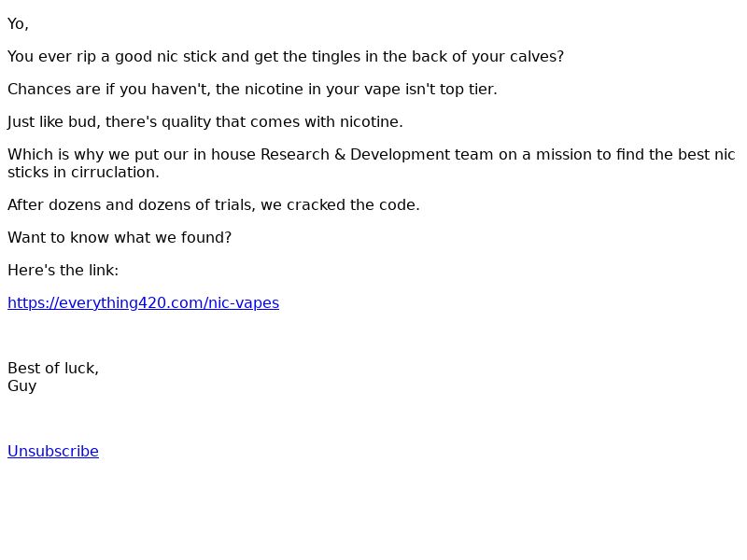The image size is (747, 560).
Task: Click the Unsubscribe link
Action: tap(53, 451)
